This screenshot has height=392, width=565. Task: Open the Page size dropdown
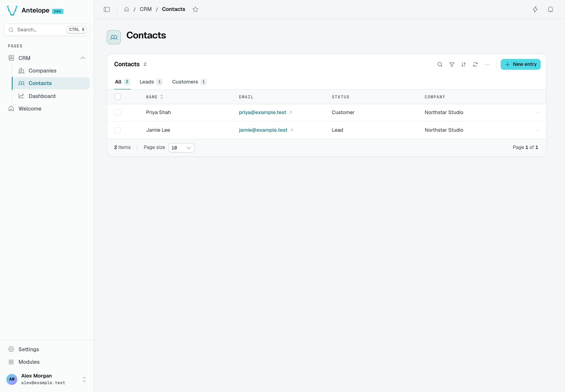click(181, 148)
